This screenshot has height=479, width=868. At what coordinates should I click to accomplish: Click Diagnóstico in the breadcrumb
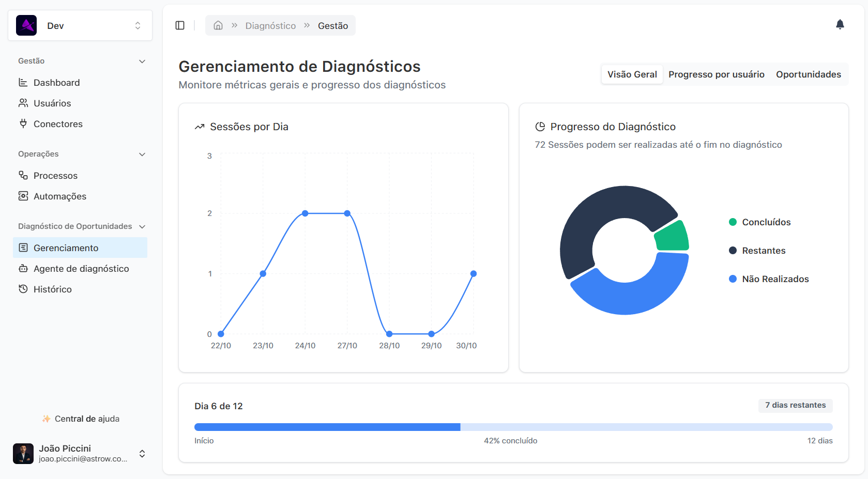point(270,26)
